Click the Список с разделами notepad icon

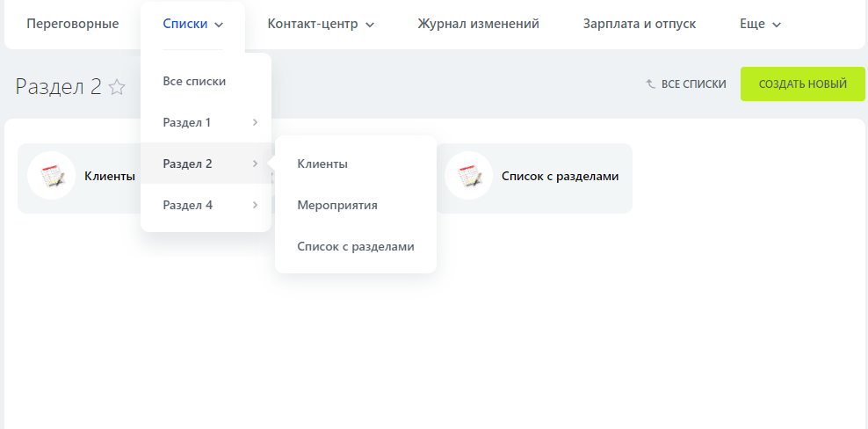(x=468, y=176)
